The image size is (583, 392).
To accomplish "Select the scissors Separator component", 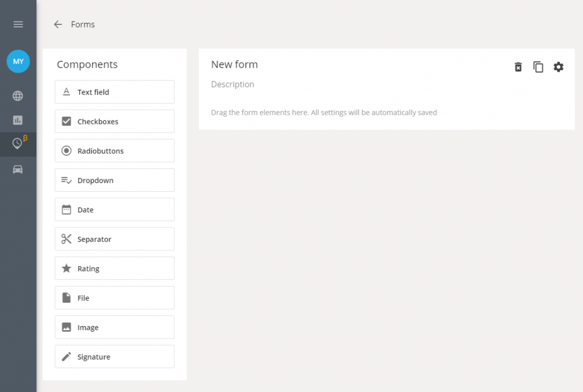I will (114, 238).
